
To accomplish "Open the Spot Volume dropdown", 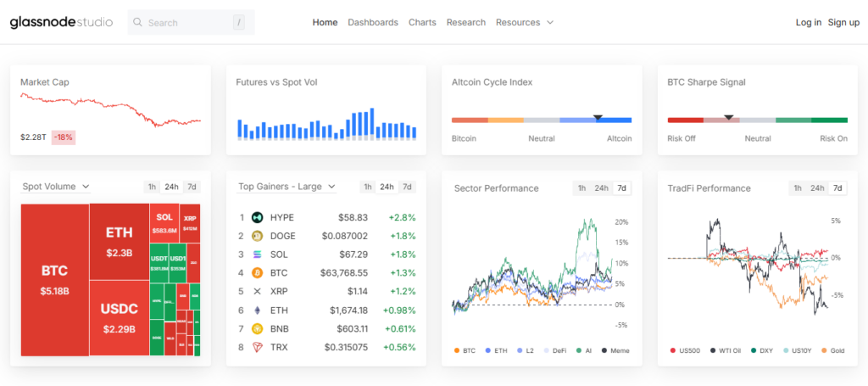I will click(56, 187).
